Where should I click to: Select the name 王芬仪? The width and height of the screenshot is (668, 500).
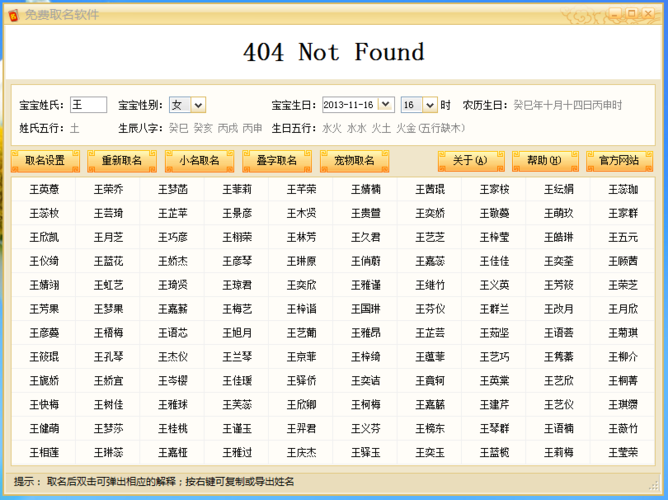(x=430, y=309)
